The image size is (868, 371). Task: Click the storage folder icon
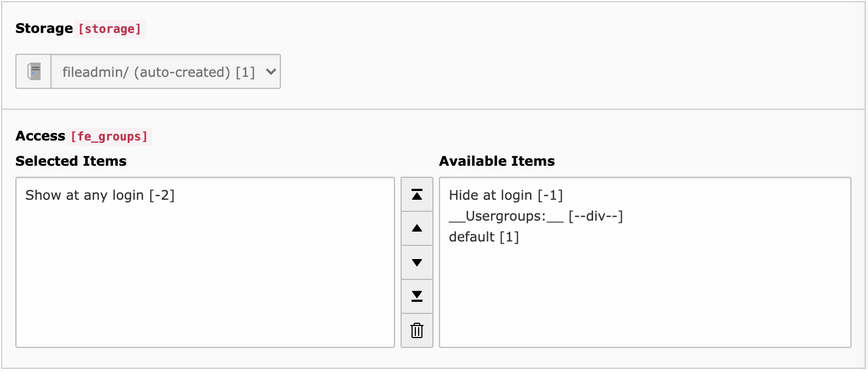(33, 71)
